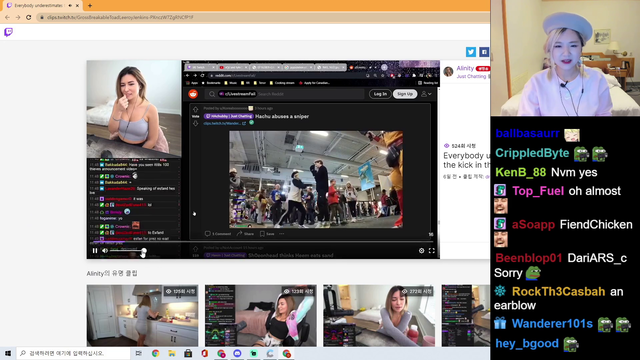
Task: Click chat username 'Beenblop01'
Action: point(529,258)
